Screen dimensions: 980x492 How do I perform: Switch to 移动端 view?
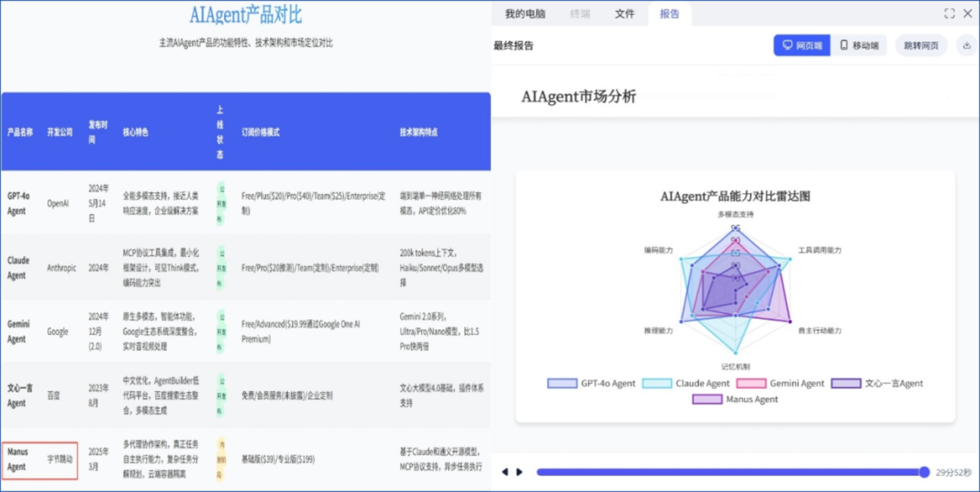[x=859, y=46]
